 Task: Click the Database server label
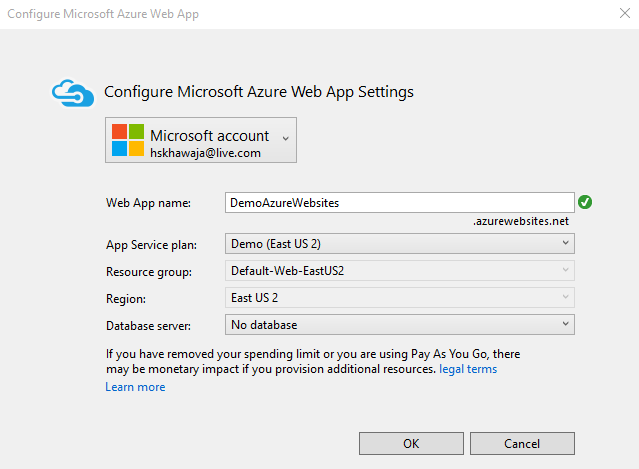point(148,326)
